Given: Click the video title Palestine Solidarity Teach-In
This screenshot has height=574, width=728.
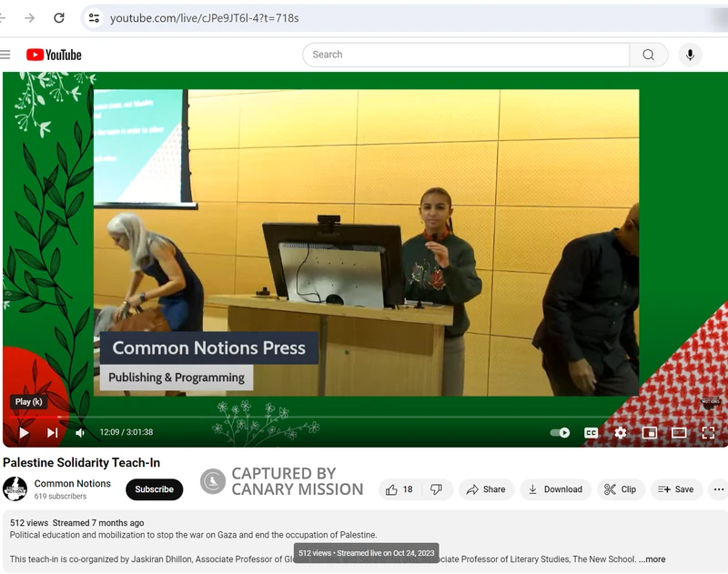Looking at the screenshot, I should 81,463.
